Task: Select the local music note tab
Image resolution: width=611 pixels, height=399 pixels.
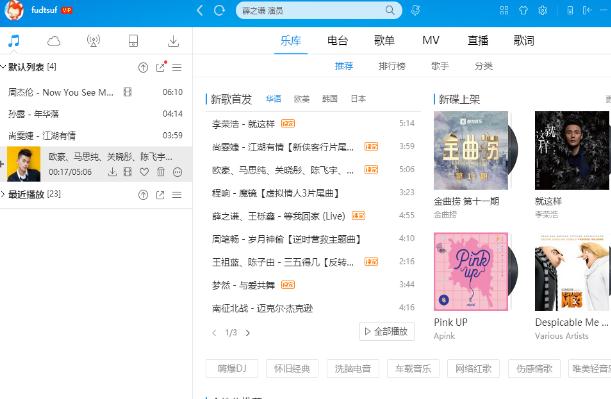Action: tap(14, 41)
